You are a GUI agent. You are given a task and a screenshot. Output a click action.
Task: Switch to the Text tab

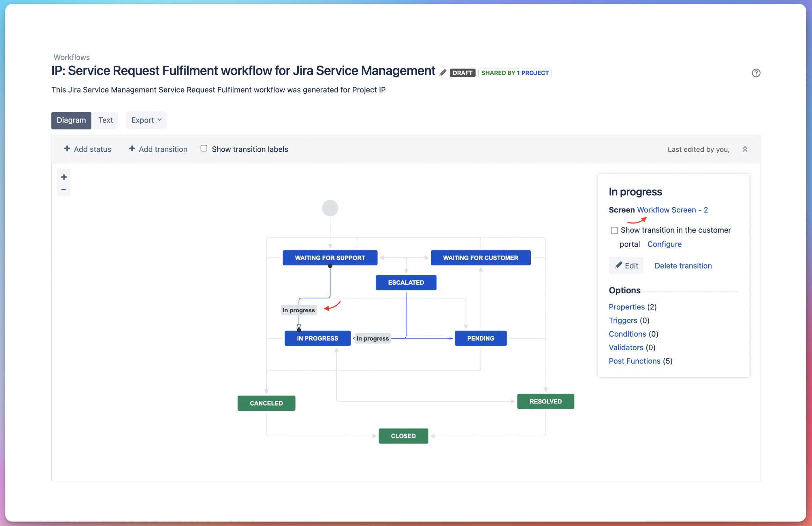(x=106, y=120)
